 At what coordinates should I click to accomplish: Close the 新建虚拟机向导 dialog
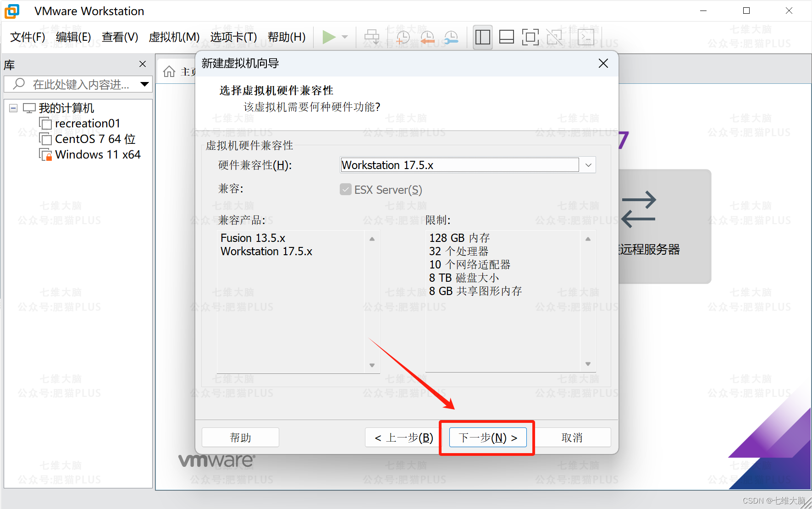[x=603, y=64]
